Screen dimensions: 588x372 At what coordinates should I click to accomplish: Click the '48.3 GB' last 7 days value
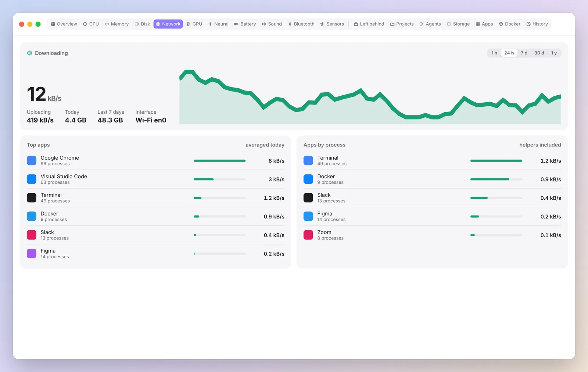(x=110, y=120)
